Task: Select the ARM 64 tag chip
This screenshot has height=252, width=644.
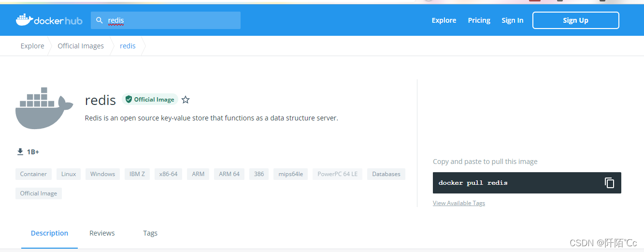Action: [x=229, y=174]
